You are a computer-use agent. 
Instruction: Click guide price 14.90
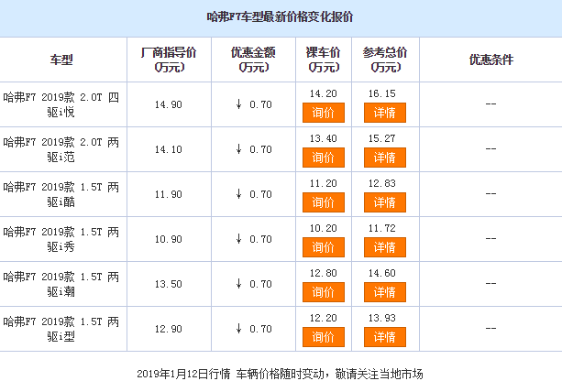coord(169,104)
